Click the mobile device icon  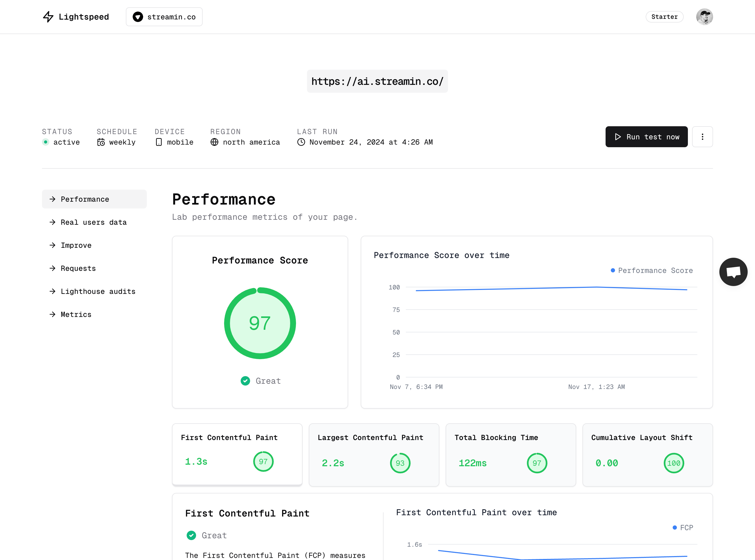click(x=159, y=142)
